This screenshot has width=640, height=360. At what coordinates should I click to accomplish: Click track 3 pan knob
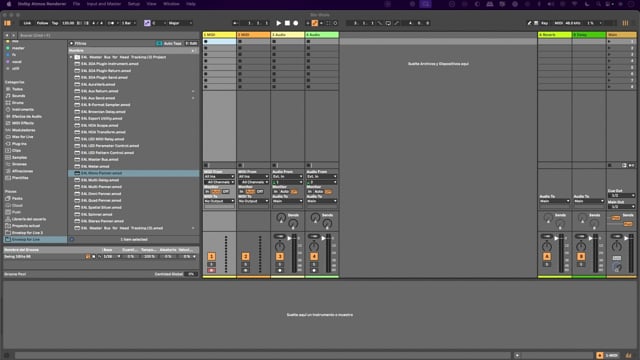(280, 246)
